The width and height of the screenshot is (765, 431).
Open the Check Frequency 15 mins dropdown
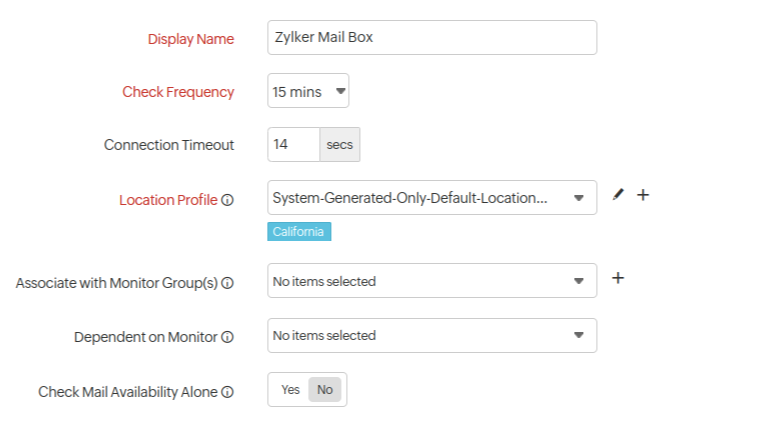pyautogui.click(x=308, y=92)
